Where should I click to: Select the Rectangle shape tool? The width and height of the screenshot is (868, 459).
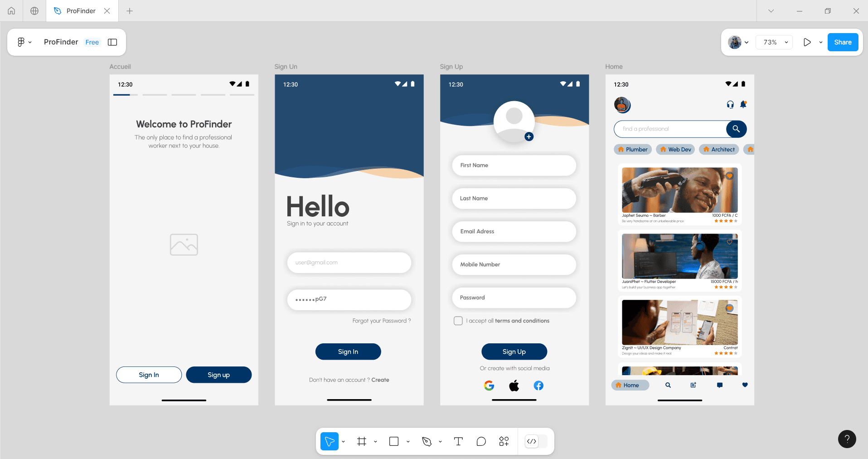(x=394, y=441)
